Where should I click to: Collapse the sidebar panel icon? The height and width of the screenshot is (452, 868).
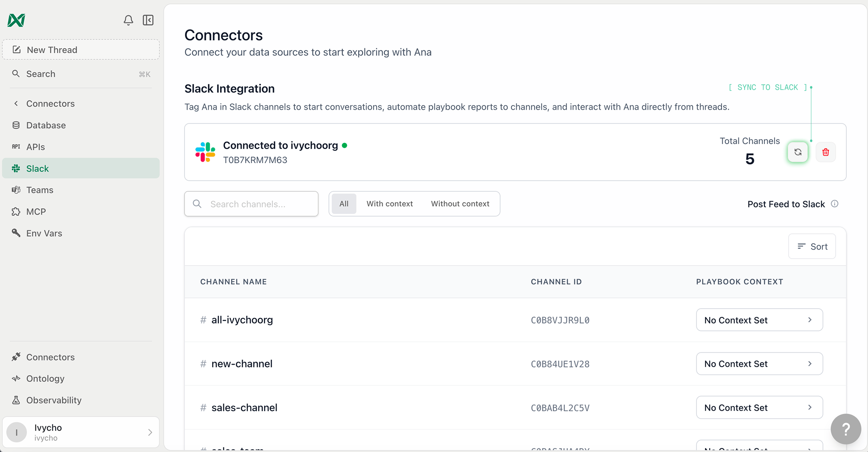pos(148,20)
